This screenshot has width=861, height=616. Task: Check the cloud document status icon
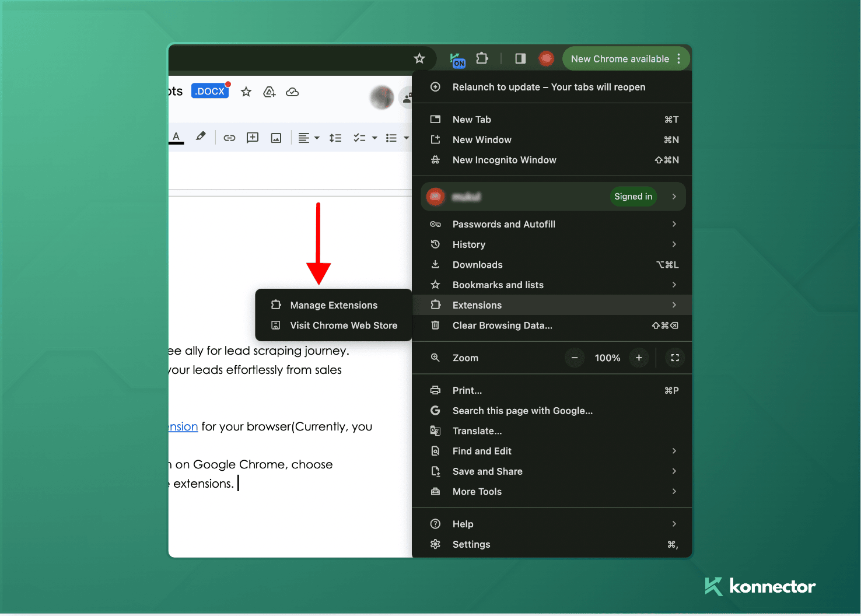tap(292, 92)
